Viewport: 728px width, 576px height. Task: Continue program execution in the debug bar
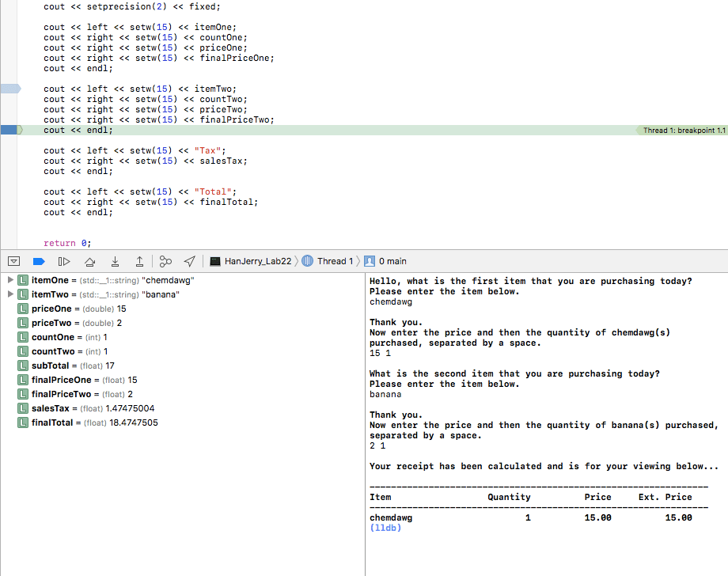(39, 261)
